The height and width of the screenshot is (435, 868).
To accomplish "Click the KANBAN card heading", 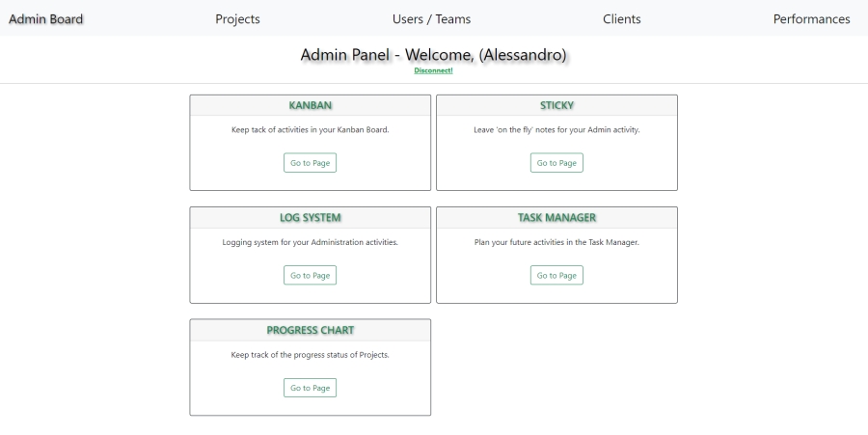I will point(310,105).
